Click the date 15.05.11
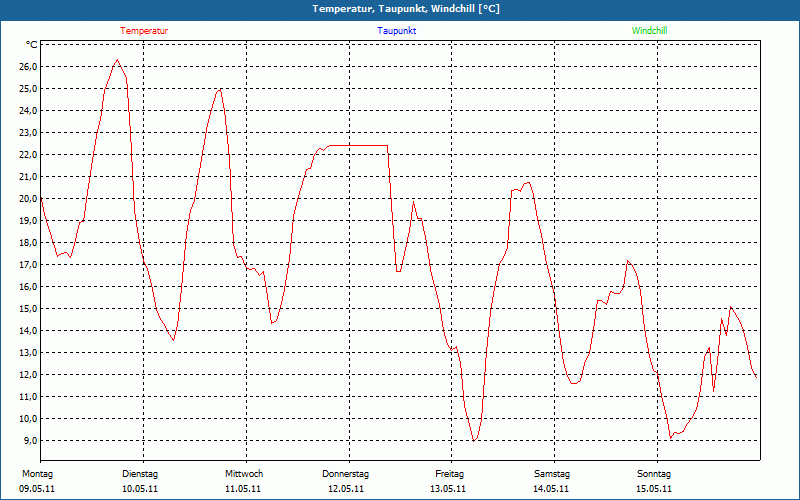 pyautogui.click(x=654, y=489)
